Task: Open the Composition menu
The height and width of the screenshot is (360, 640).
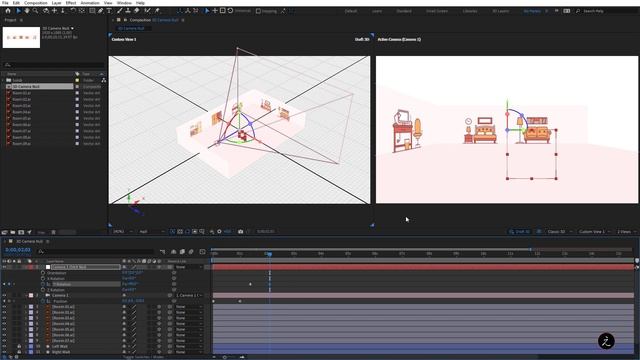Action: point(36,3)
